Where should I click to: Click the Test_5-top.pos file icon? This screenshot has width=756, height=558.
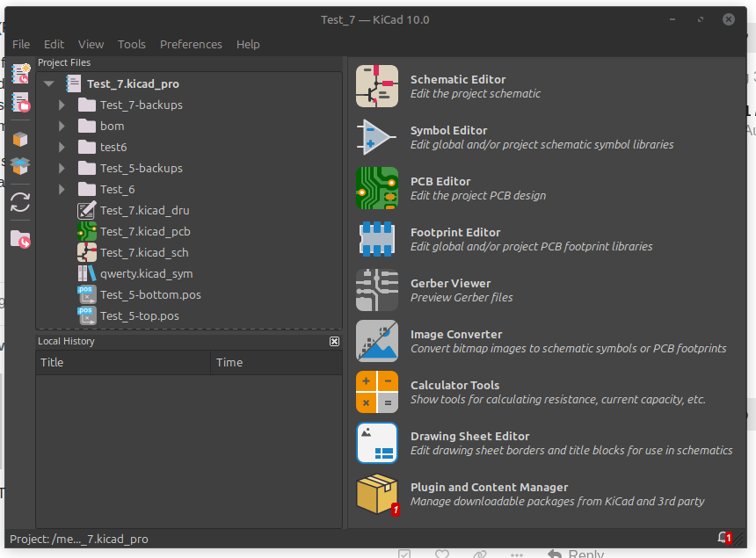pyautogui.click(x=87, y=316)
